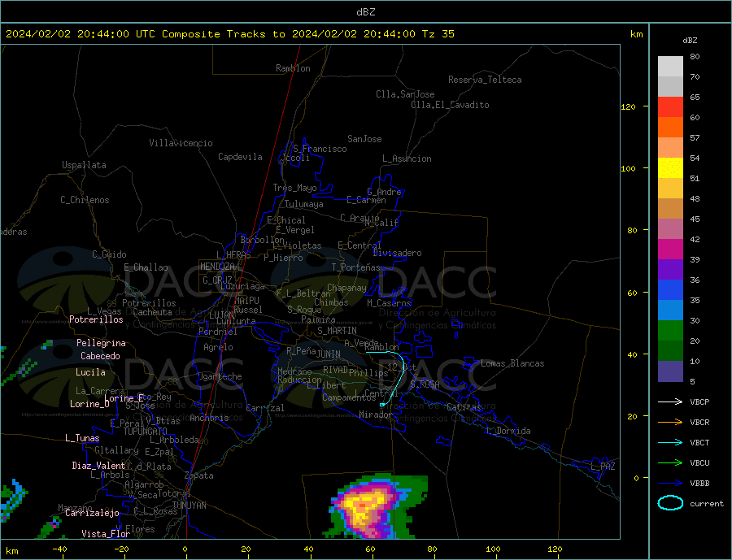732x560 pixels.
Task: Click the blue 36 dBZ legend swatch
Action: 670,290
